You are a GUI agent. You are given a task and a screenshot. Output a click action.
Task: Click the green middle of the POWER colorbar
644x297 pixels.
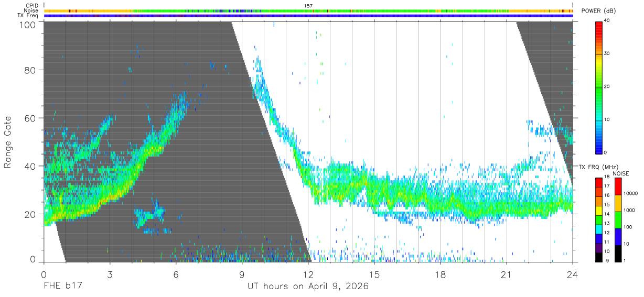click(x=598, y=86)
